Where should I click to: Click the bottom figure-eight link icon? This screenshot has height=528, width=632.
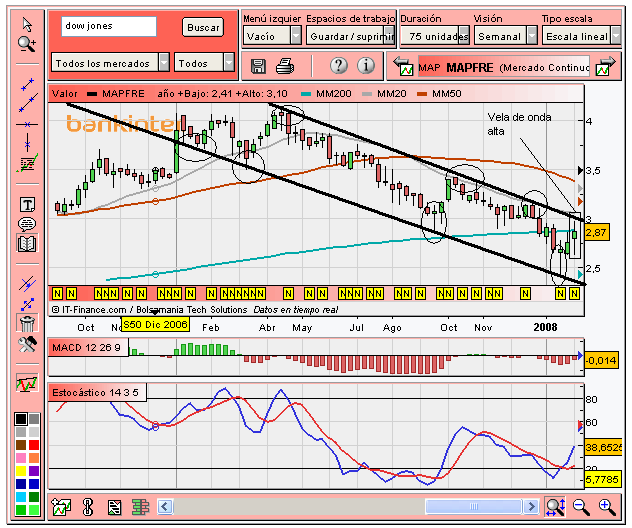point(88,507)
